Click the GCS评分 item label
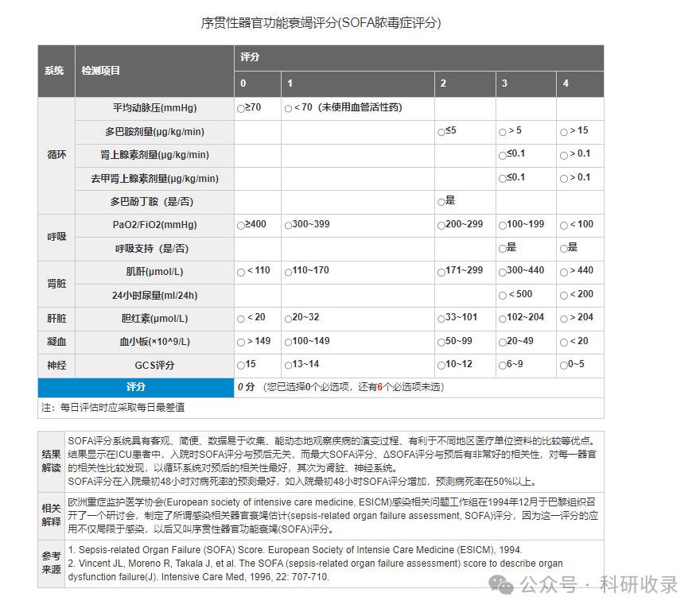The image size is (700, 612). [x=154, y=366]
